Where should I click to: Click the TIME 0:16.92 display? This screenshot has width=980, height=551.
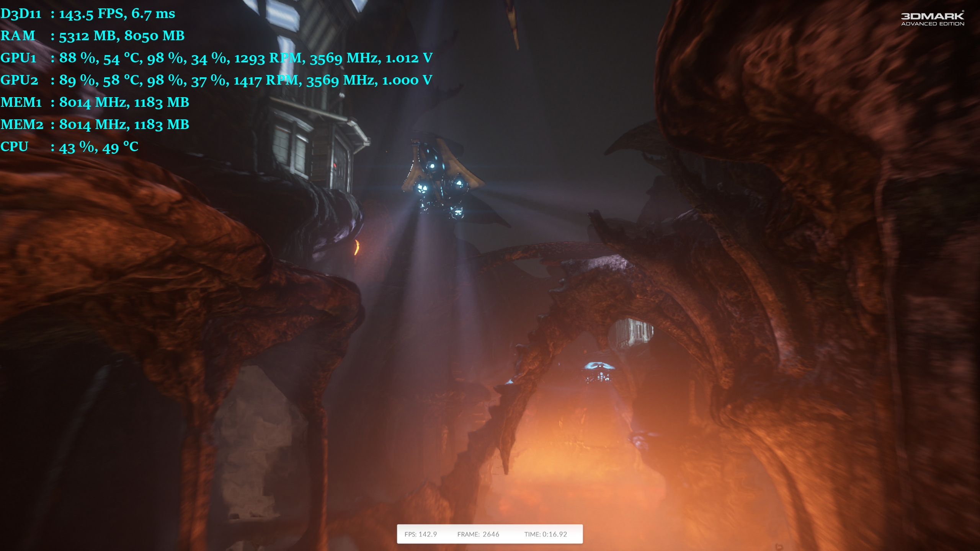[546, 534]
